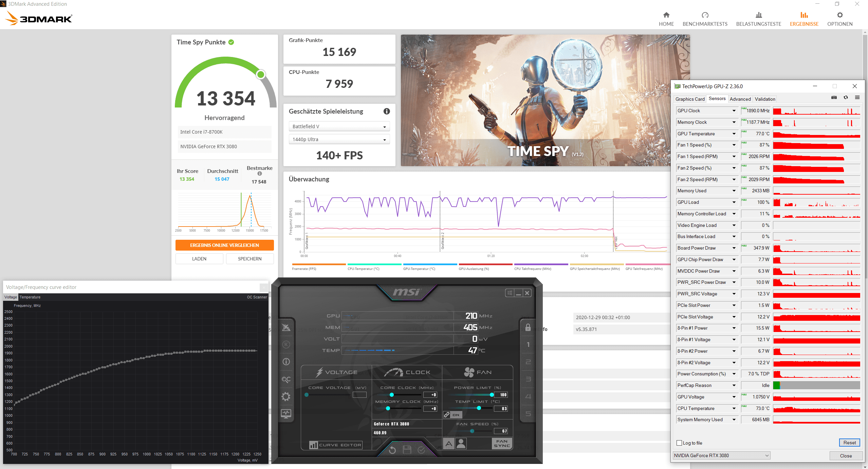Select Voltage tab in curve editor
The image size is (868, 469).
click(x=11, y=297)
